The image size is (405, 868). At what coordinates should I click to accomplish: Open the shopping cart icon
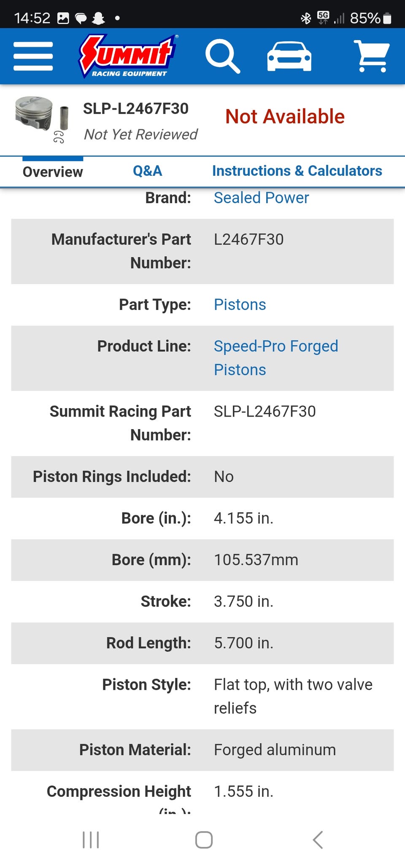371,56
